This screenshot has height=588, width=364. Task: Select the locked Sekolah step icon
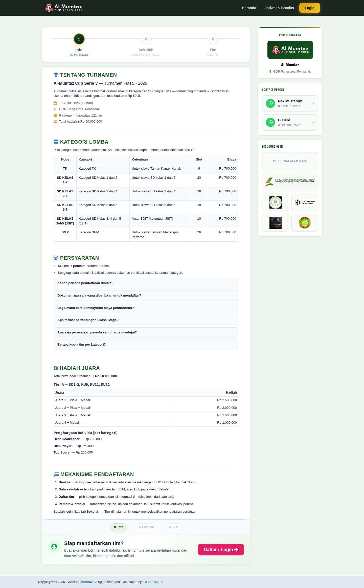click(x=146, y=39)
